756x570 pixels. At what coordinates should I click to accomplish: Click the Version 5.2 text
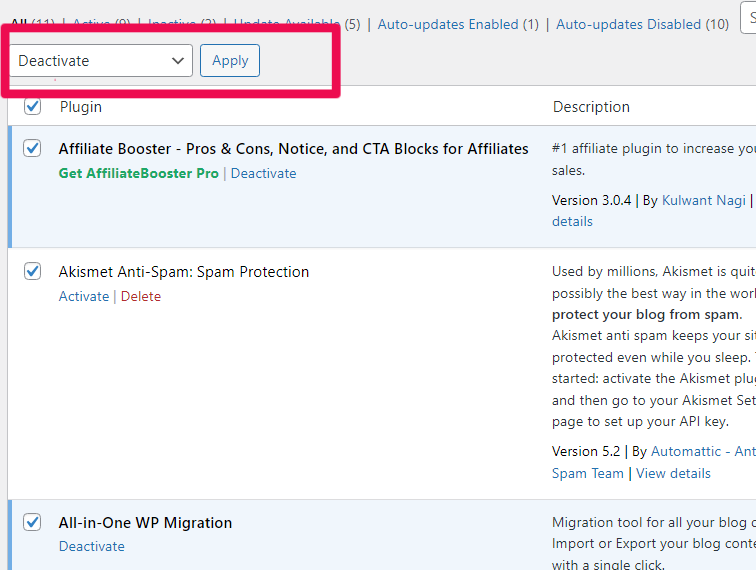tap(586, 451)
